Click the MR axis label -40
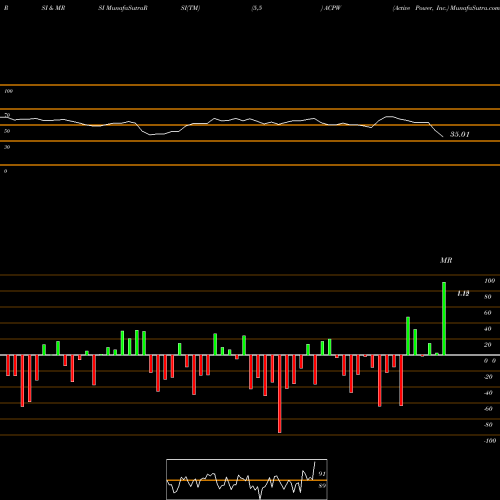 tap(488, 393)
